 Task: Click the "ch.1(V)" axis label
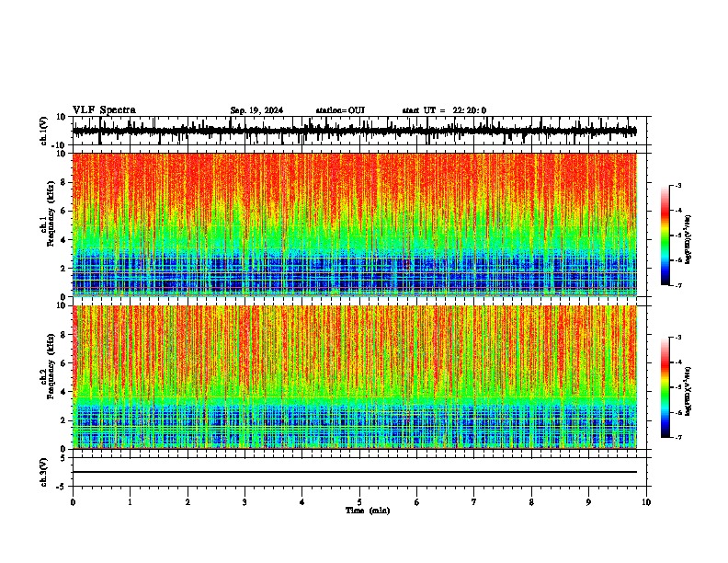pyautogui.click(x=44, y=131)
